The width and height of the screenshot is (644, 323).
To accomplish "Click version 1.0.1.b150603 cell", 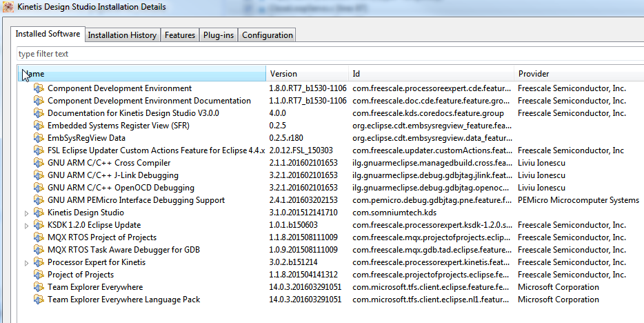I will [293, 225].
